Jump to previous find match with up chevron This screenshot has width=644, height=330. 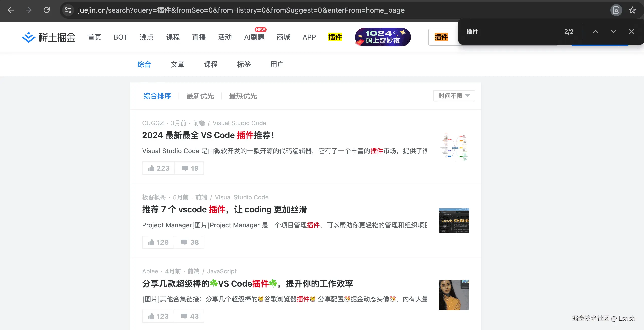tap(595, 32)
